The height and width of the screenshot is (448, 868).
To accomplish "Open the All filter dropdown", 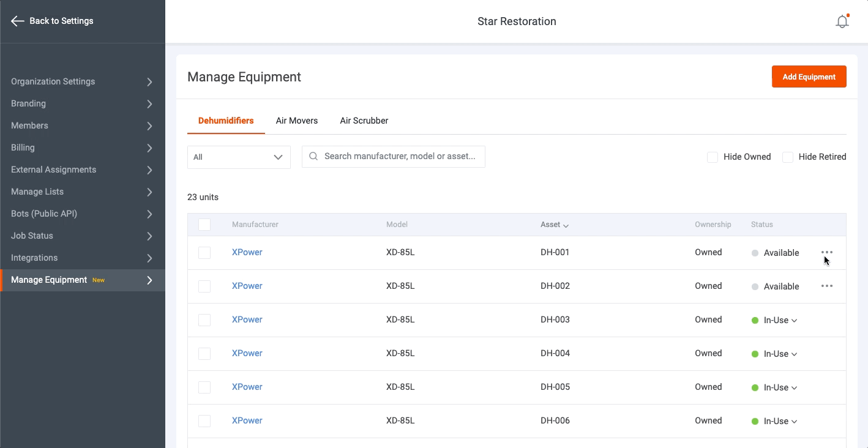I will pyautogui.click(x=239, y=157).
